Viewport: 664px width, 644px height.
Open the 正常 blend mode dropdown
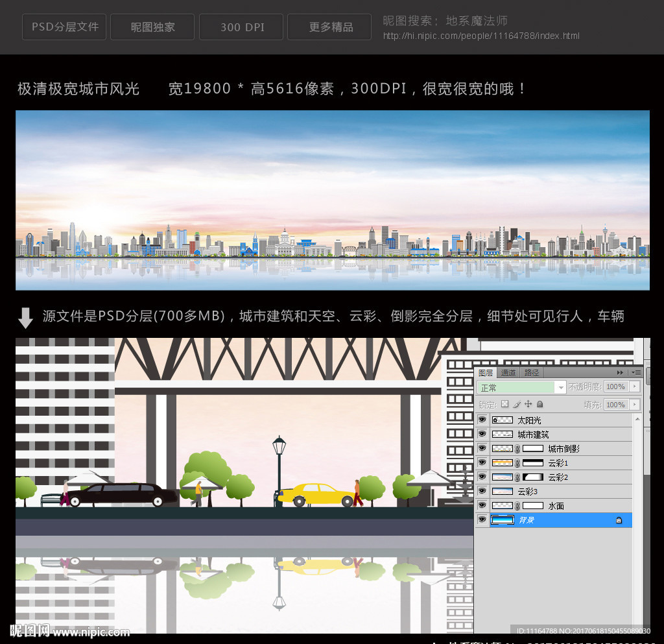click(x=521, y=387)
